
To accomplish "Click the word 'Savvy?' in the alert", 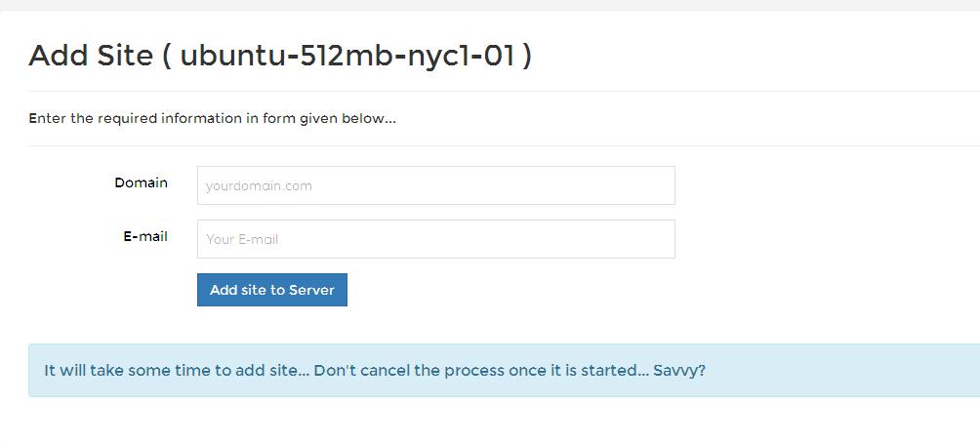I will [679, 371].
